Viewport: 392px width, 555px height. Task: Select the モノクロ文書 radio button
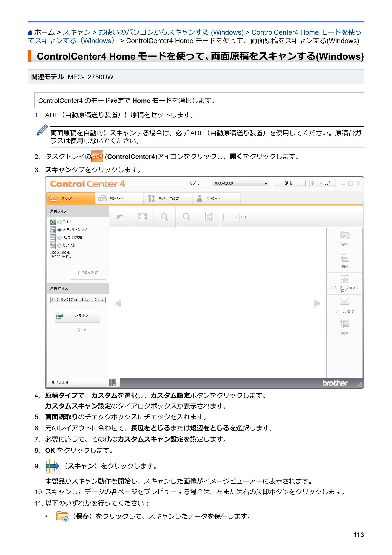(x=59, y=238)
